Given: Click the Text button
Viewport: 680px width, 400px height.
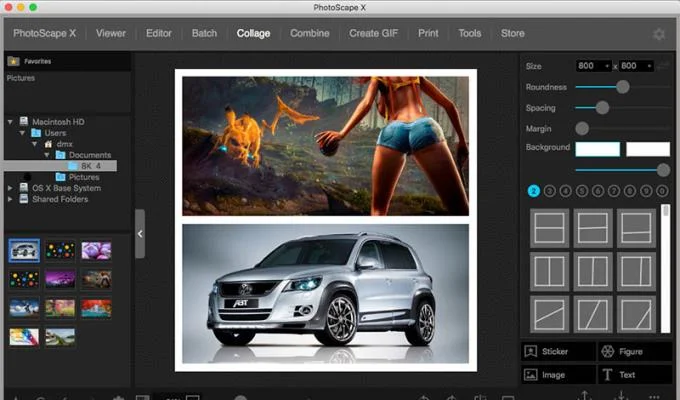Looking at the screenshot, I should coord(635,375).
